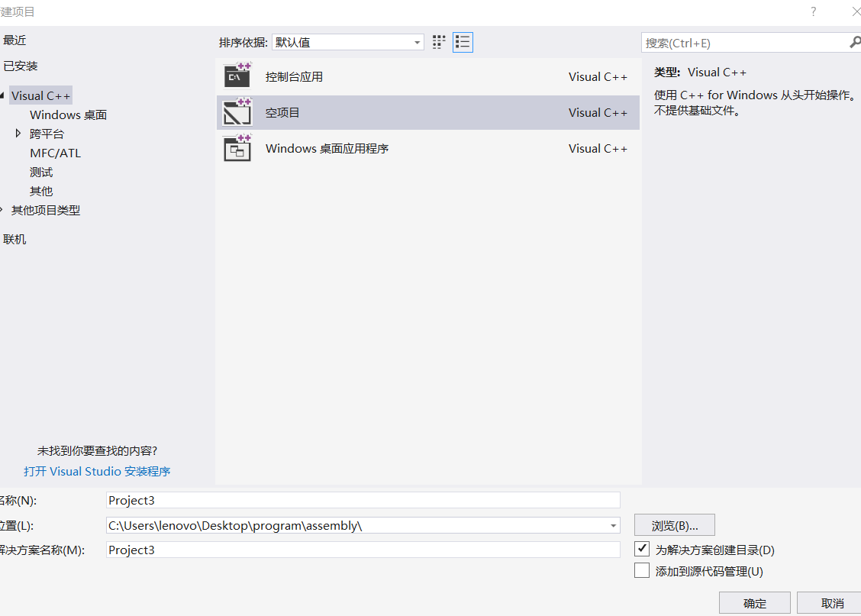
Task: Collapse the Visual C++ tree node
Action: pyautogui.click(x=2, y=95)
